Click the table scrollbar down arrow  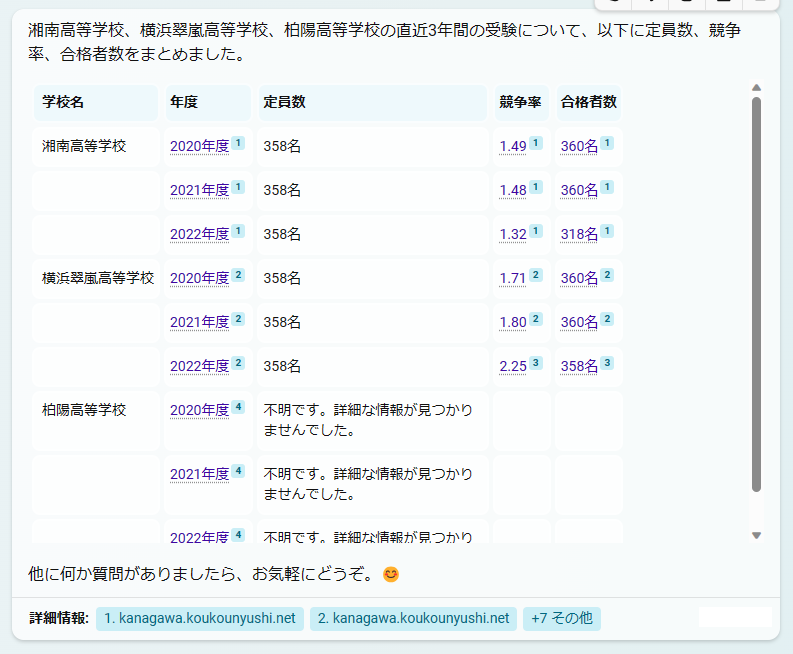[x=757, y=536]
